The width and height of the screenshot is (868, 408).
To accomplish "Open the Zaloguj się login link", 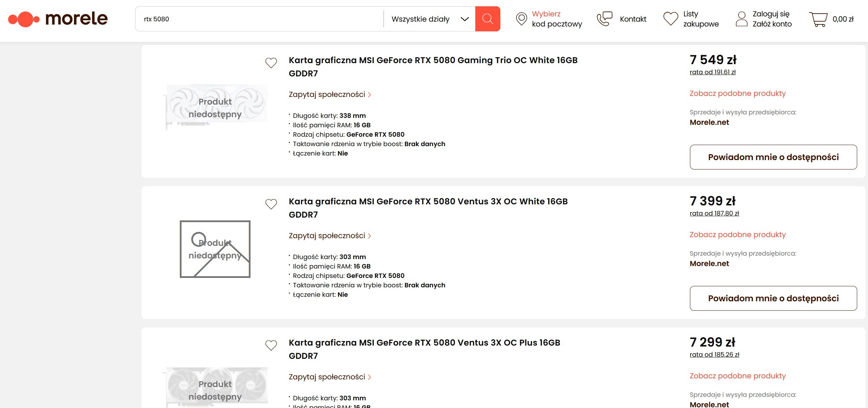I will click(x=771, y=14).
